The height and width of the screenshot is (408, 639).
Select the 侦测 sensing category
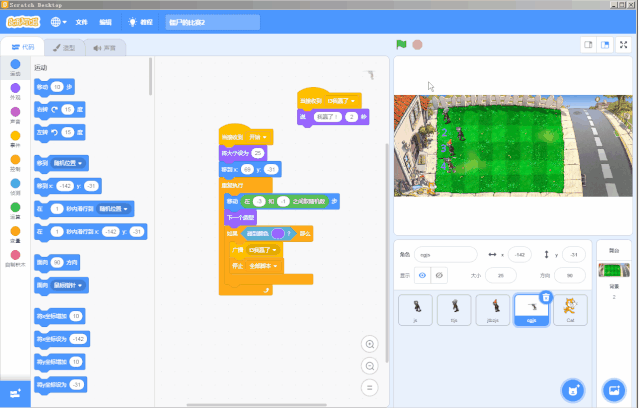(15, 187)
